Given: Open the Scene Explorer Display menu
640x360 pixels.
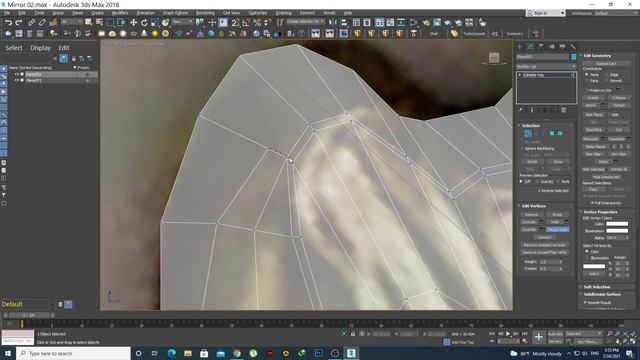Looking at the screenshot, I should (40, 48).
